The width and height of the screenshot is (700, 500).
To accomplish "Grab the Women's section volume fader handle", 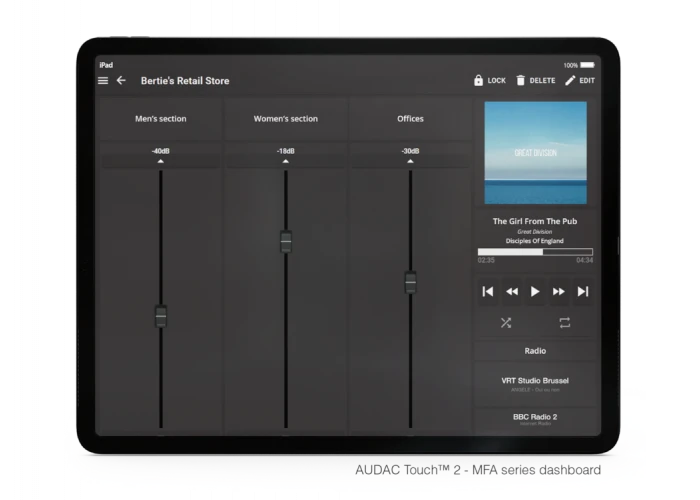I will (x=286, y=241).
